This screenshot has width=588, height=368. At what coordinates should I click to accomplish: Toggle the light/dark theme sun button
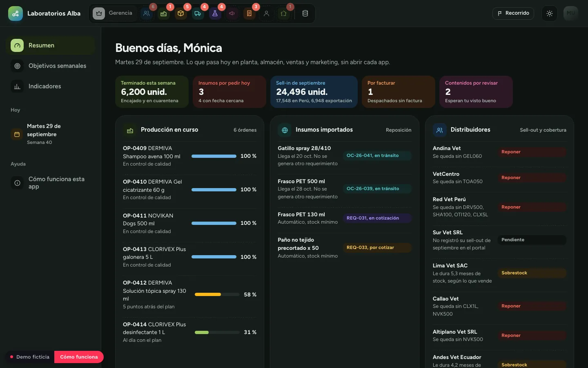pos(550,13)
